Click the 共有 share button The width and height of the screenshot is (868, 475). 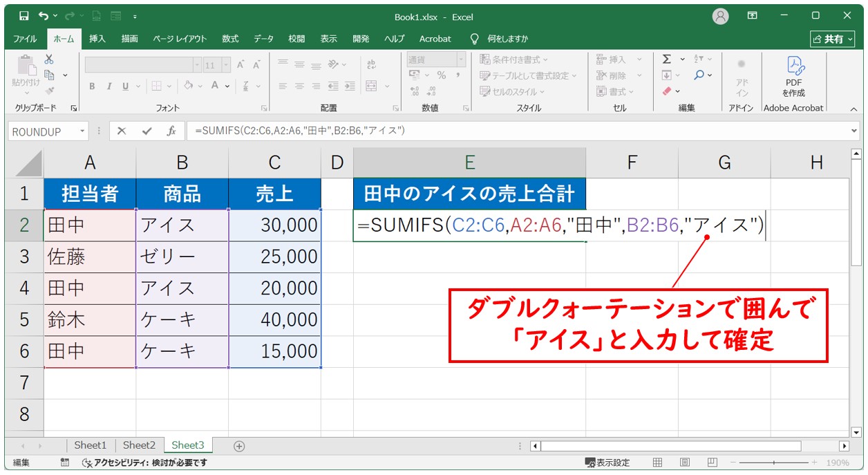[x=832, y=39]
